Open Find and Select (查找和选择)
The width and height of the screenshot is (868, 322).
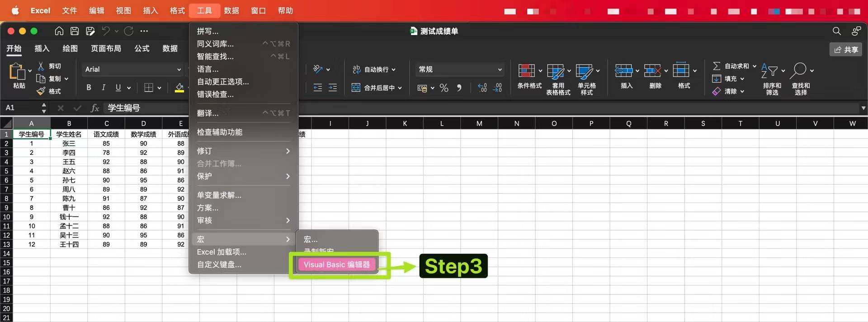tap(801, 79)
